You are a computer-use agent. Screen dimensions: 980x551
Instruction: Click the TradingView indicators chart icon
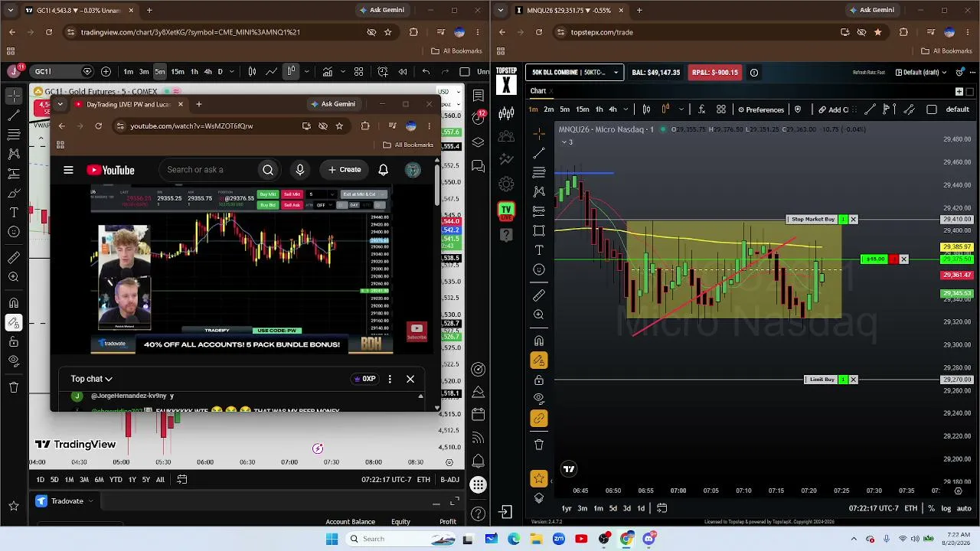click(x=327, y=72)
